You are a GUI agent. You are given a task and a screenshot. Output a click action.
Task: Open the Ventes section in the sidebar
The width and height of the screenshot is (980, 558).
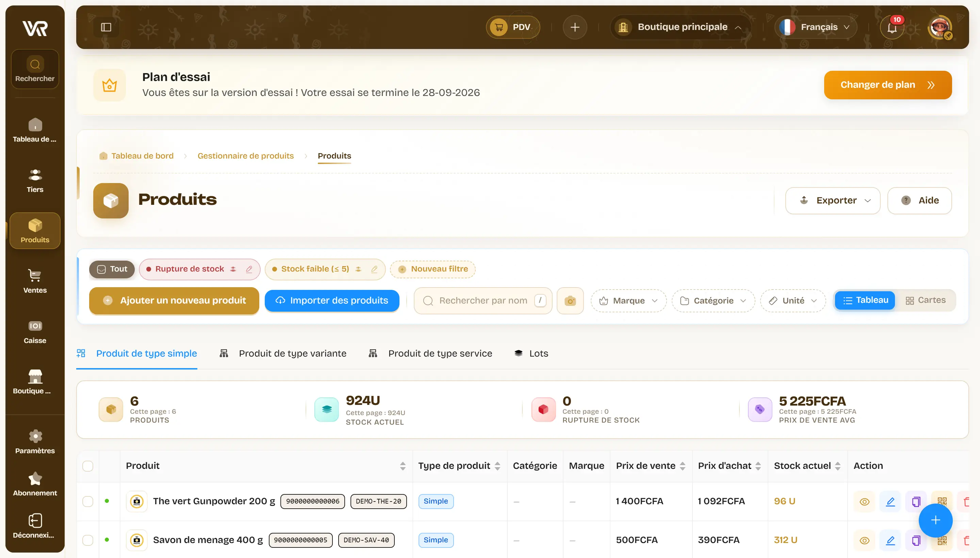point(35,281)
